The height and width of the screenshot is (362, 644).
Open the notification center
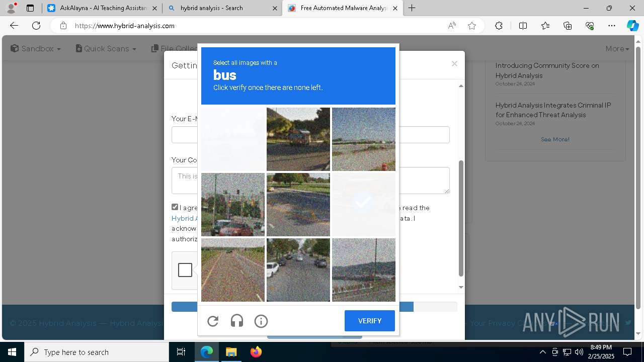tap(627, 352)
